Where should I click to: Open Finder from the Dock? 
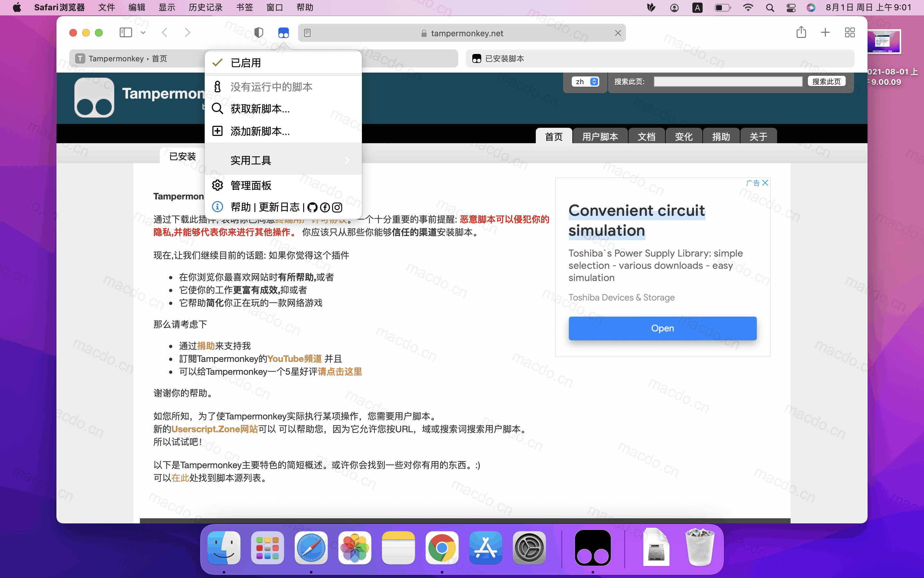224,547
